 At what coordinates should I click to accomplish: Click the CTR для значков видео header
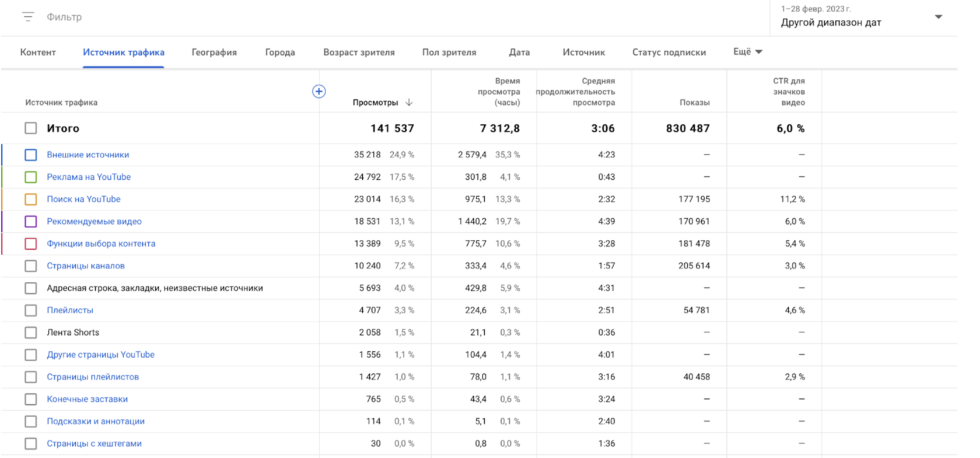tap(789, 92)
